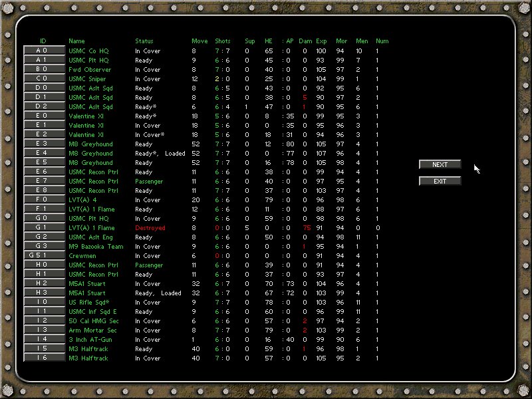Click the red Destroyed status text

pyautogui.click(x=150, y=228)
